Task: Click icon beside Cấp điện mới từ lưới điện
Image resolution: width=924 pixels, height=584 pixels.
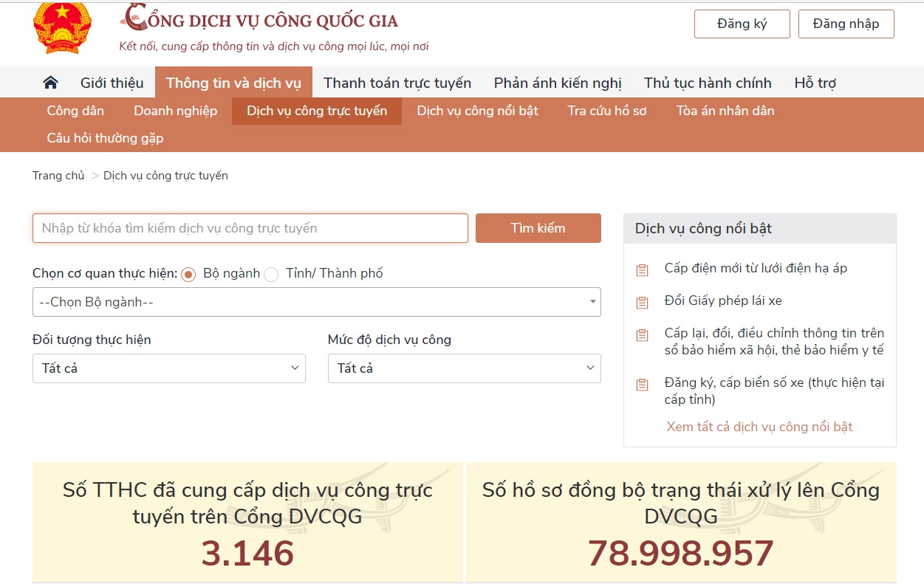Action: [x=642, y=269]
